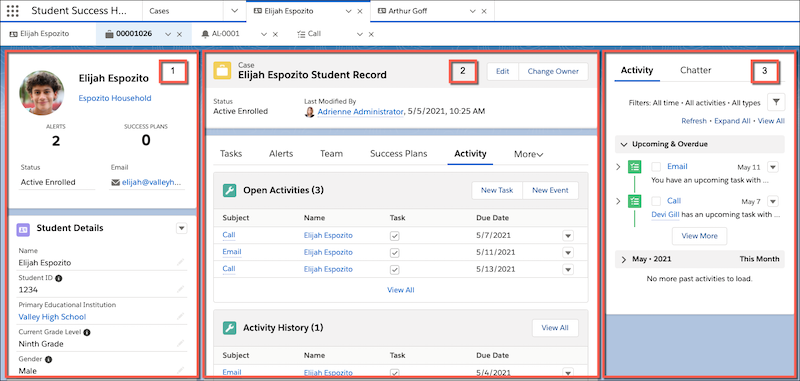This screenshot has width=800, height=381.
Task: Collapse the Upcoming & Overdue section
Action: click(623, 144)
